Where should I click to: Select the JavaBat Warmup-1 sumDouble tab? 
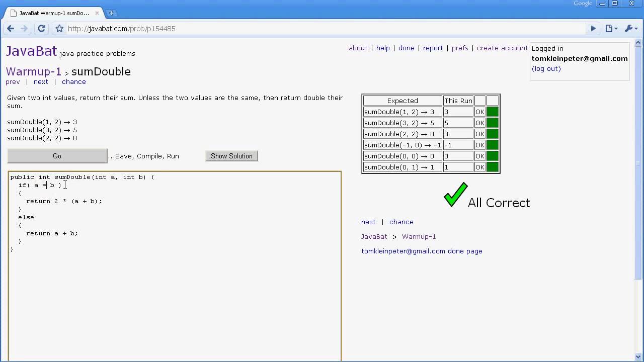tap(54, 13)
